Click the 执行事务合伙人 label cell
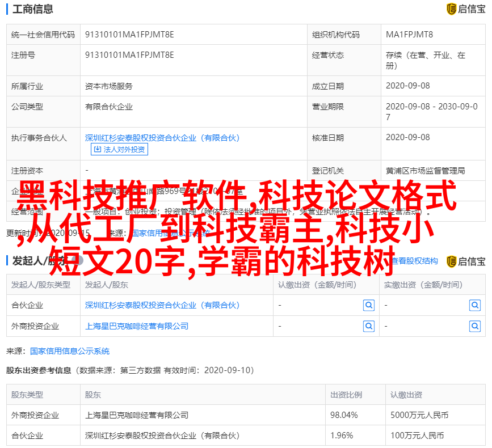 (43, 143)
